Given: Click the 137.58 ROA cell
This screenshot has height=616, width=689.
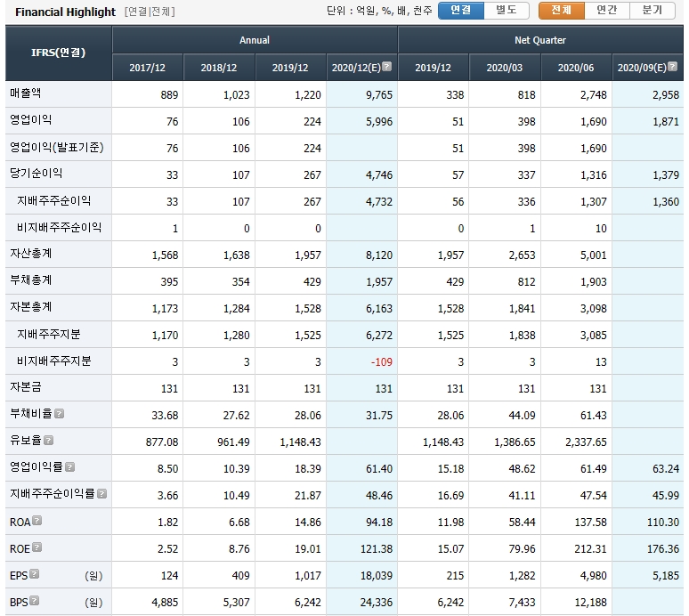Looking at the screenshot, I should pos(577,522).
